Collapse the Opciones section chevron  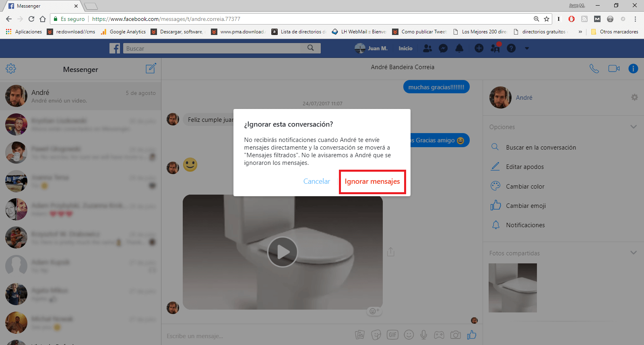pyautogui.click(x=634, y=127)
